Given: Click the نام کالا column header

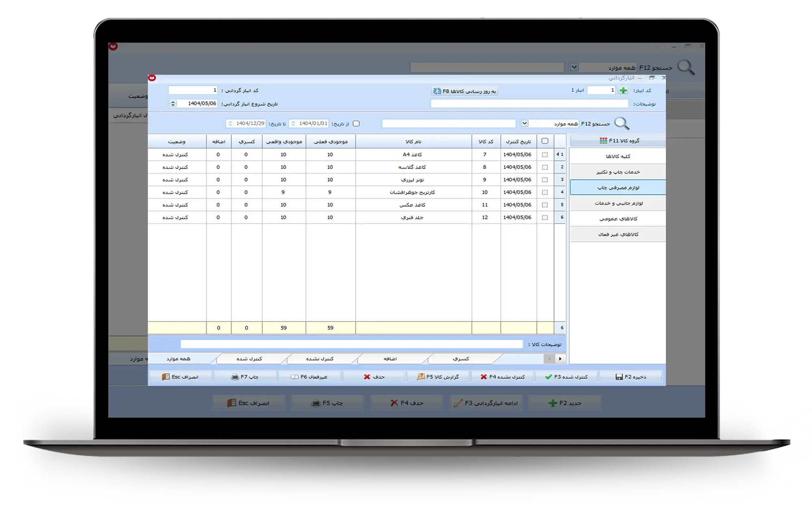Looking at the screenshot, I should click(x=413, y=142).
